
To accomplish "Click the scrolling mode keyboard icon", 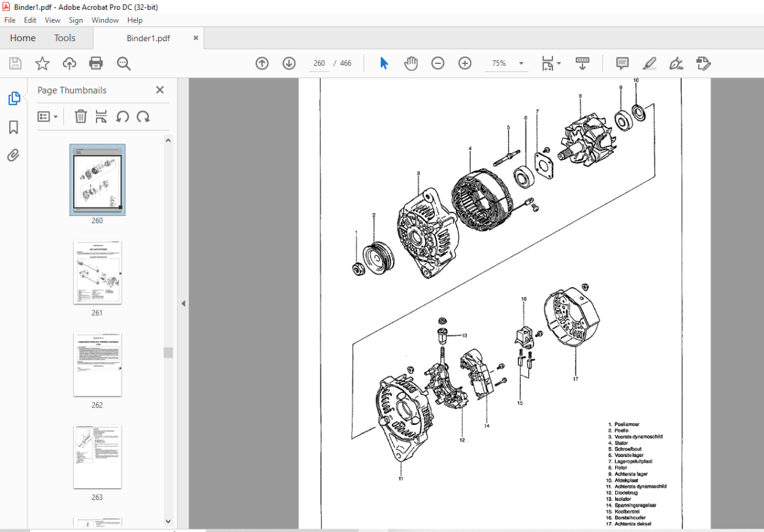I will point(582,63).
